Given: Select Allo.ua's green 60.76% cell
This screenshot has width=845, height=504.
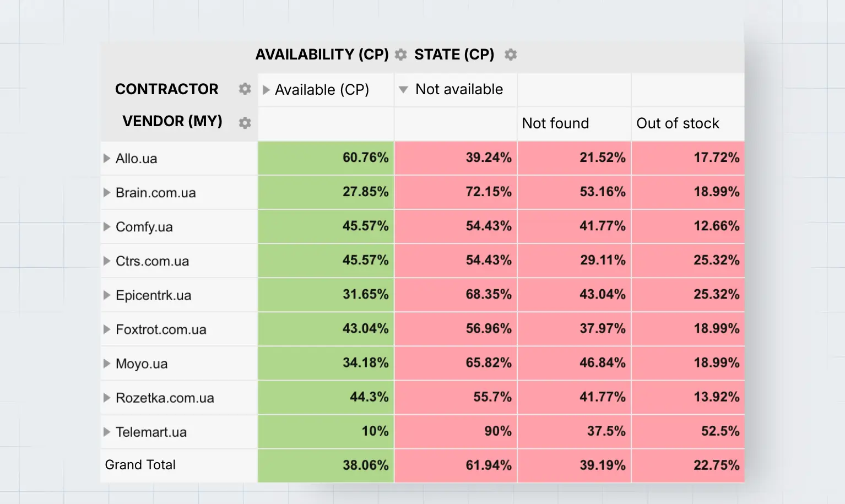Looking at the screenshot, I should 326,158.
